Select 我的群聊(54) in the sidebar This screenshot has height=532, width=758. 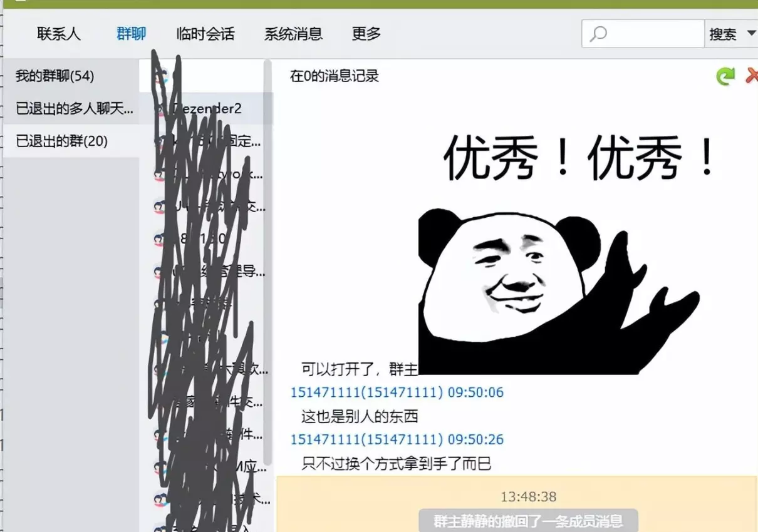point(71,76)
